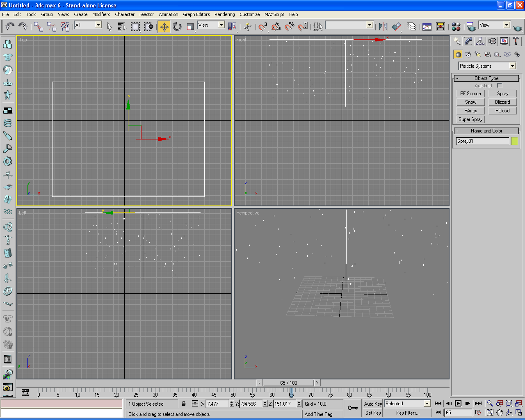The width and height of the screenshot is (525, 420).
Task: Activate the Pan hand viewport tool
Action: pos(499,412)
